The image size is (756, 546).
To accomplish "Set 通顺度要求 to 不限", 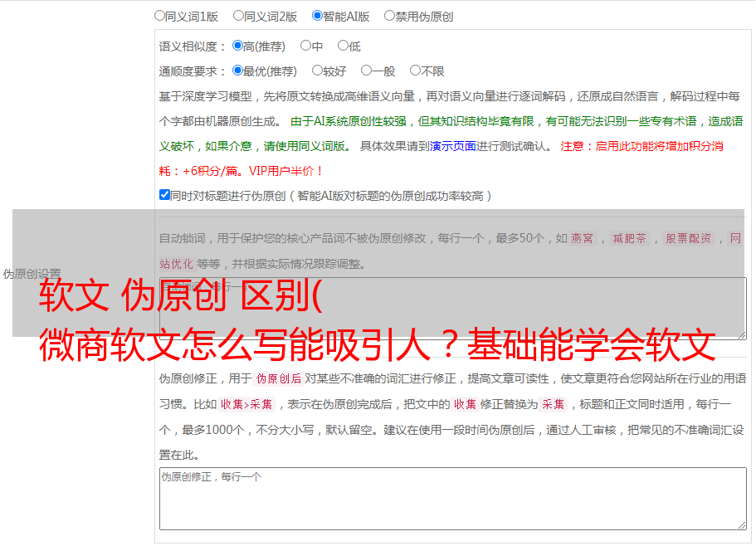I will coord(415,71).
